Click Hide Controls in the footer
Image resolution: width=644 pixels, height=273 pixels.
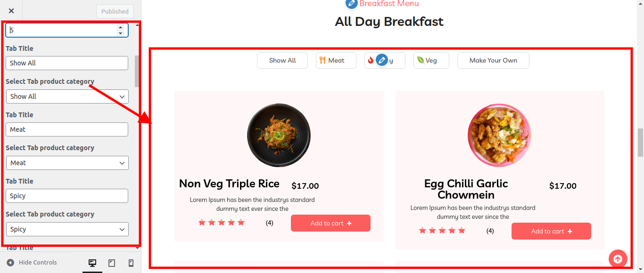32,263
